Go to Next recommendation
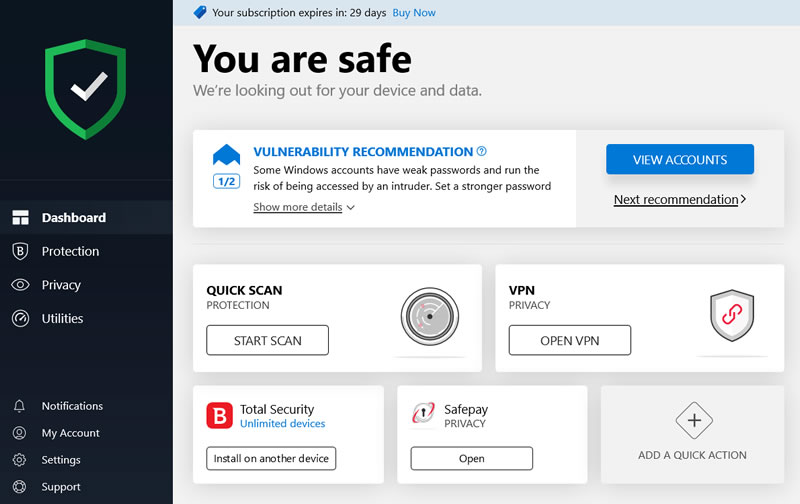This screenshot has width=800, height=504. tap(676, 199)
